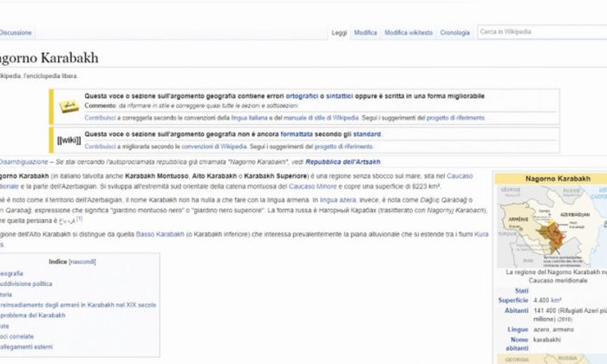Open the Discussione tab
This screenshot has height=364, width=607.
point(16,32)
